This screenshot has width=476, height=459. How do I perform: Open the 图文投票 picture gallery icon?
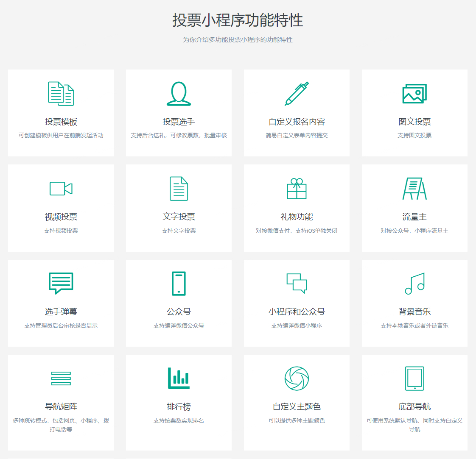414,94
